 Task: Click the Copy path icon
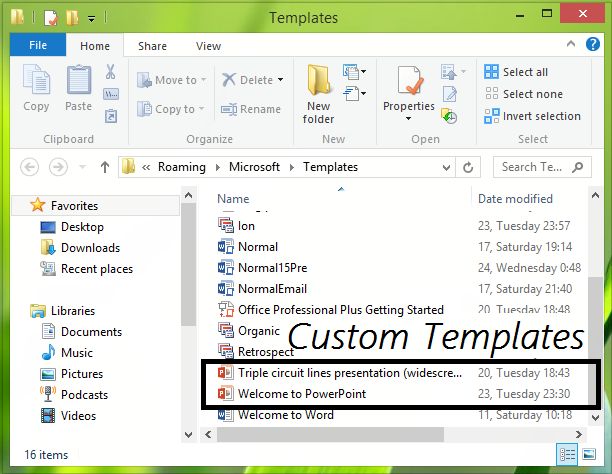tap(111, 94)
